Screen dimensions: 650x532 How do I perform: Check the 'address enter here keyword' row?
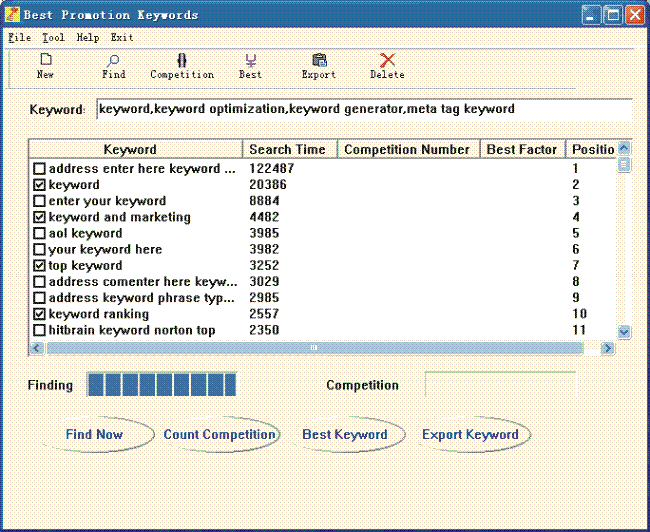click(39, 169)
